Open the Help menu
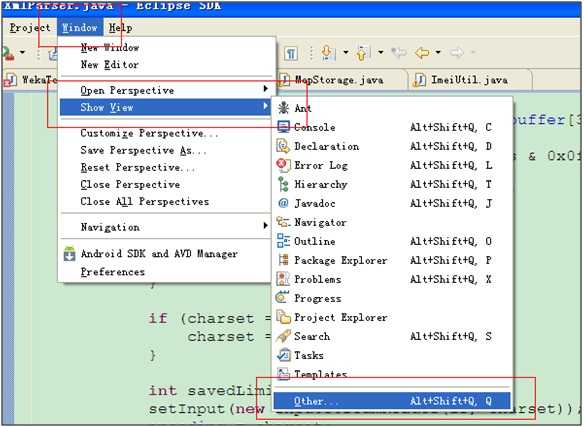The width and height of the screenshot is (584, 427). [120, 28]
